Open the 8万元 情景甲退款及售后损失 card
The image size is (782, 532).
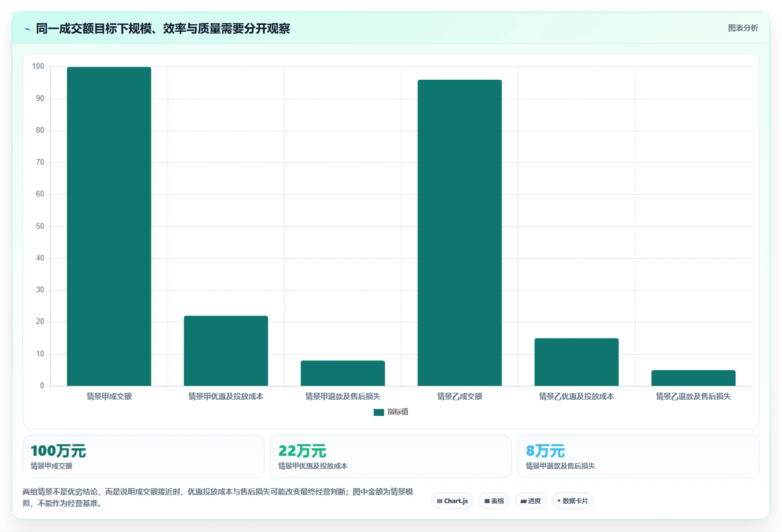tap(638, 456)
